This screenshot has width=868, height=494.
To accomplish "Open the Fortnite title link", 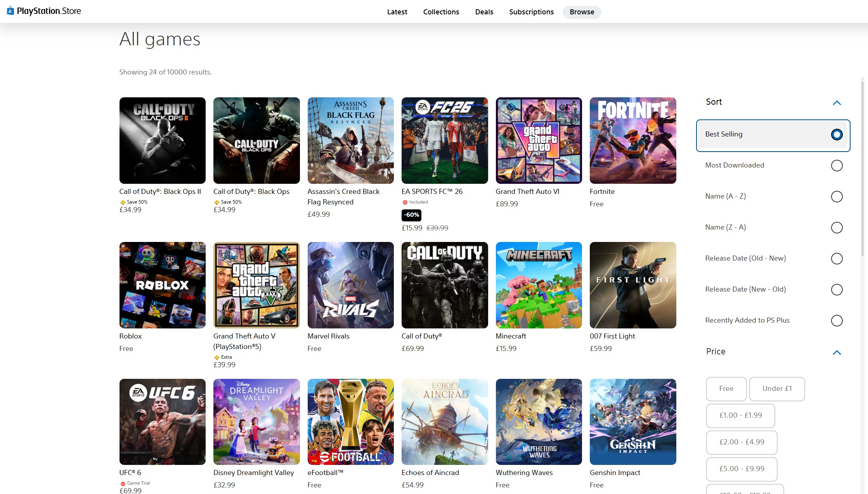I will (602, 192).
